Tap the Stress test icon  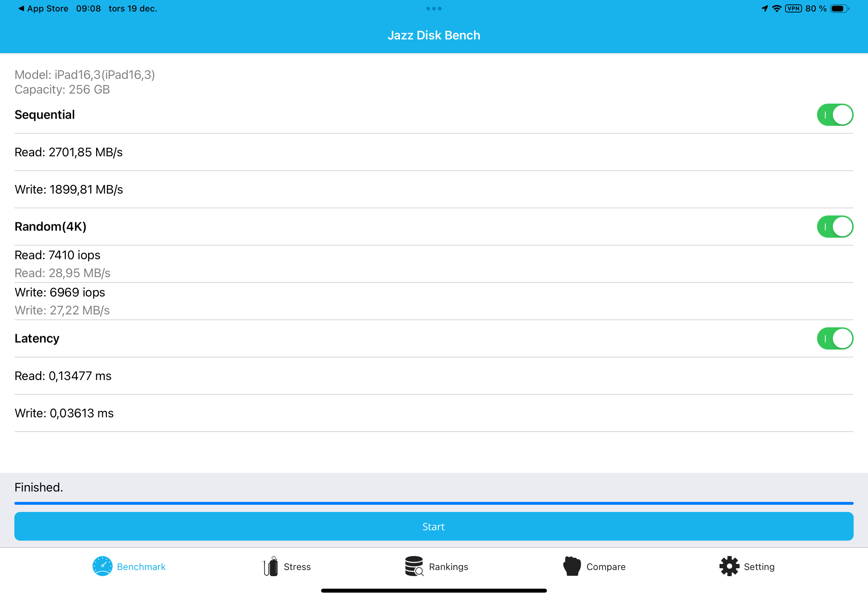[270, 566]
